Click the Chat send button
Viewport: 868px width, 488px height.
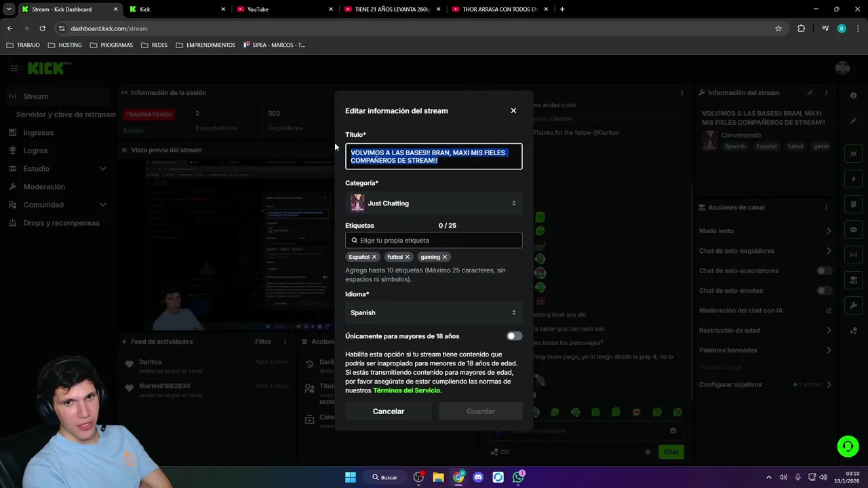(671, 452)
